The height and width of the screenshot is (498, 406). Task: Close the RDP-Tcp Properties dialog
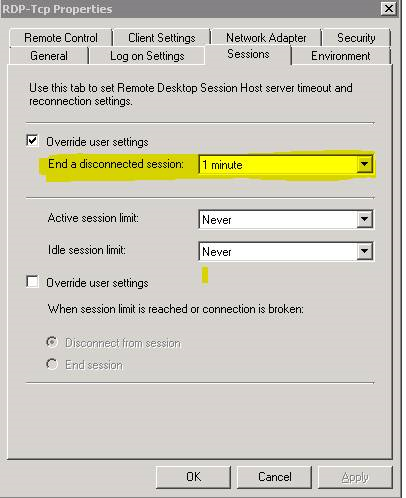389,8
